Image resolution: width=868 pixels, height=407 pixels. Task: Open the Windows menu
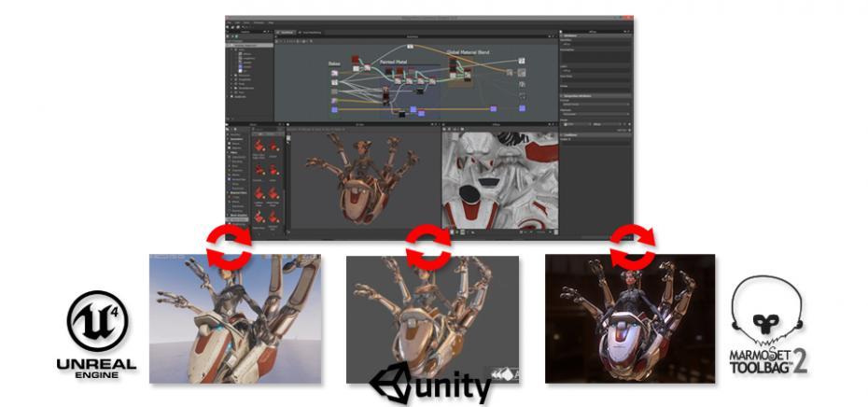point(259,22)
